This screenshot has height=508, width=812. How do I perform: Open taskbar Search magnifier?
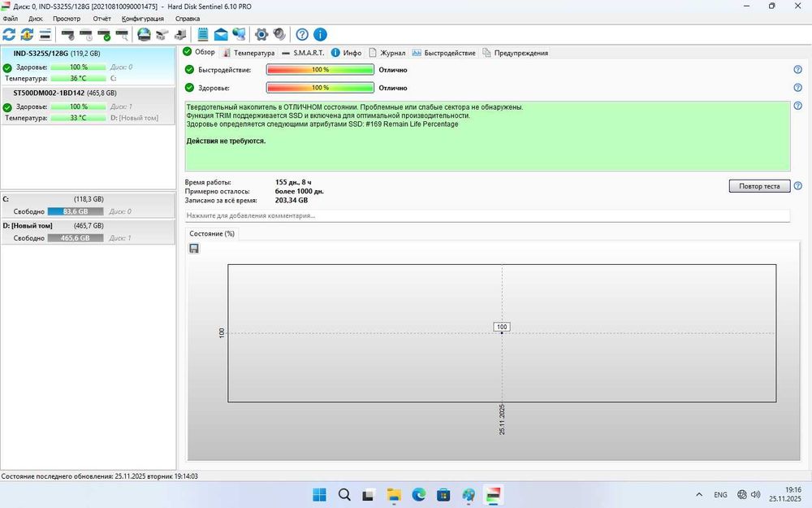344,495
